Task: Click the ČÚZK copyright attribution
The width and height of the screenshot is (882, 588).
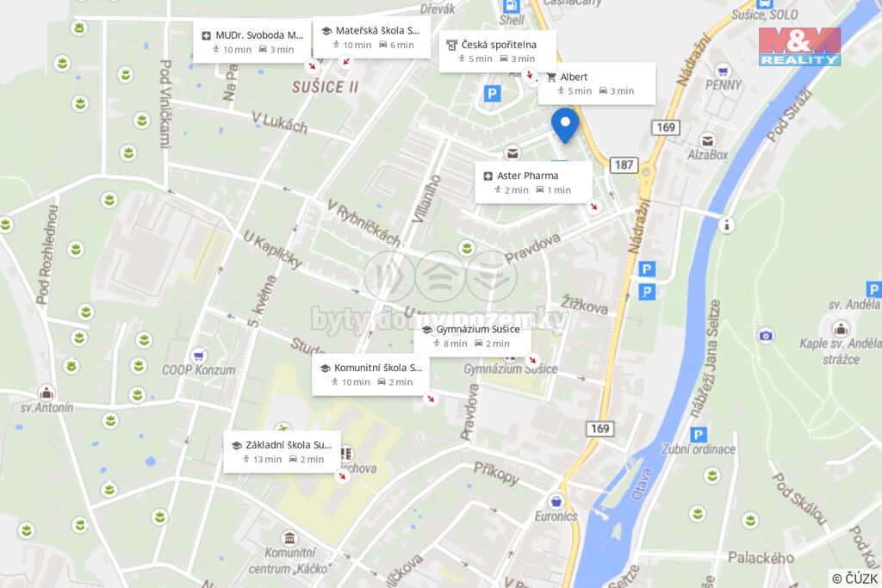Action: (x=854, y=579)
